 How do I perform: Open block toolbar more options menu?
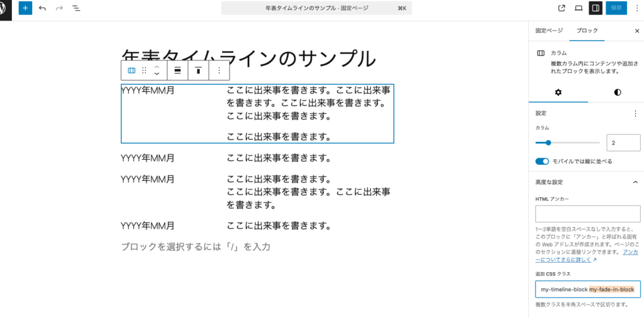(219, 70)
